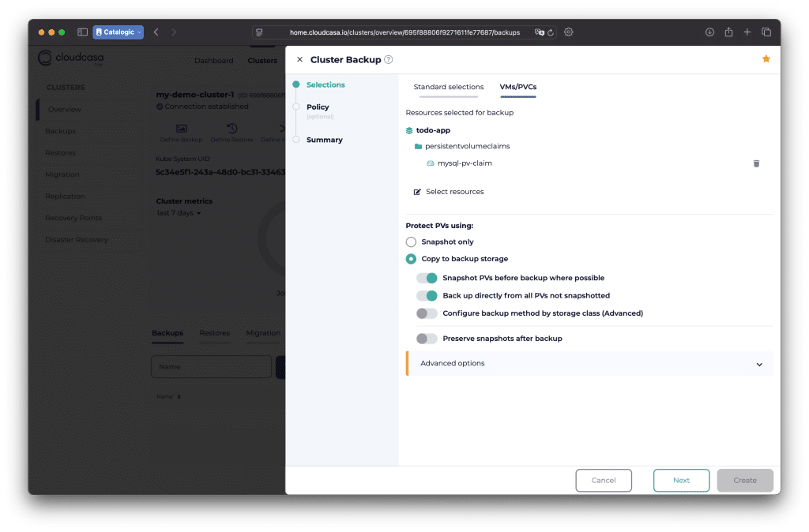Delete the mysql-pv-claim resource with the trash icon
Image resolution: width=809 pixels, height=532 pixels.
tap(756, 163)
